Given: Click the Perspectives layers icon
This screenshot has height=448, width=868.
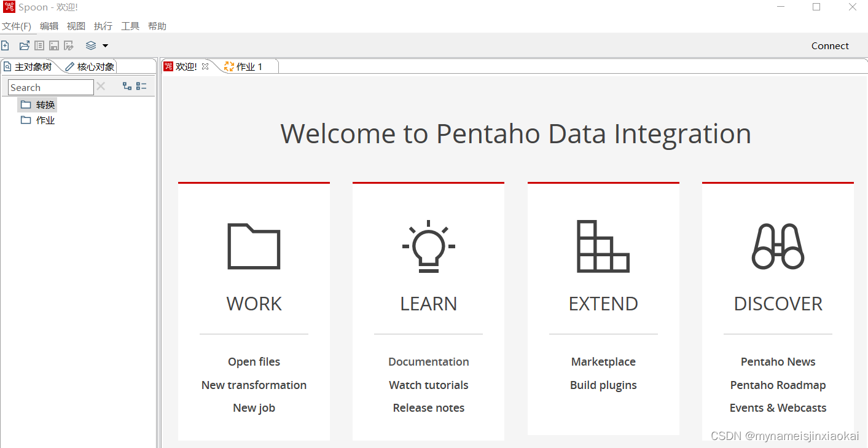Looking at the screenshot, I should point(91,45).
